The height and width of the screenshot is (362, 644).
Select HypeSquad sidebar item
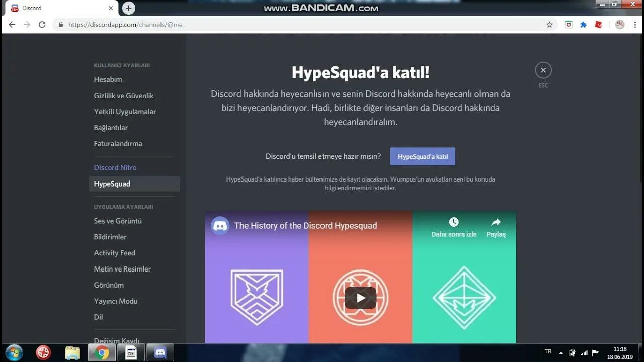134,184
